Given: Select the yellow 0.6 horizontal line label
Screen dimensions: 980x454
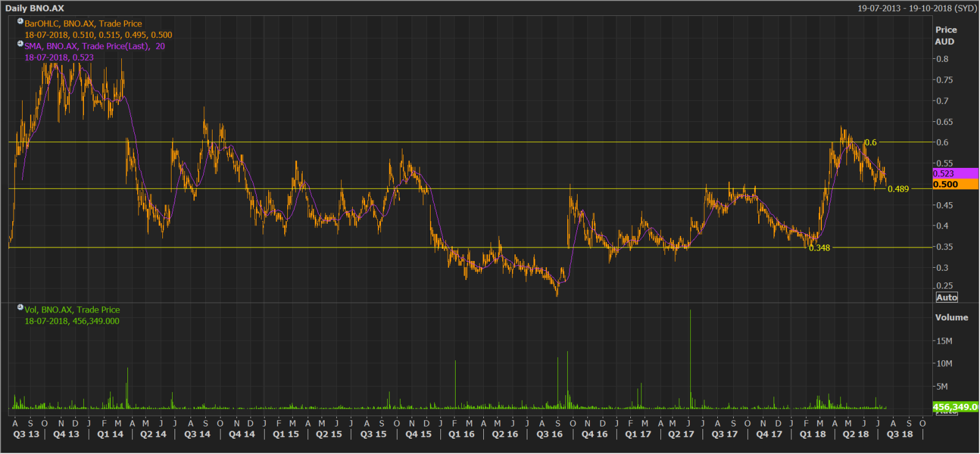Looking at the screenshot, I should click(870, 142).
